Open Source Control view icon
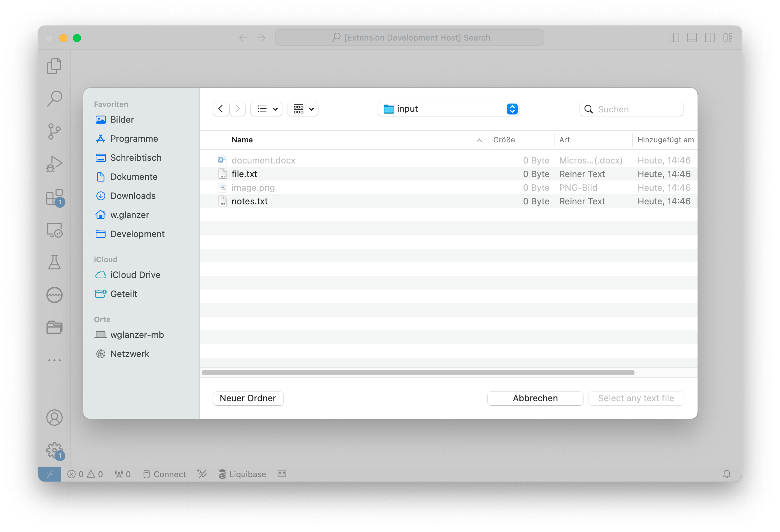Image resolution: width=780 pixels, height=532 pixels. click(x=54, y=131)
